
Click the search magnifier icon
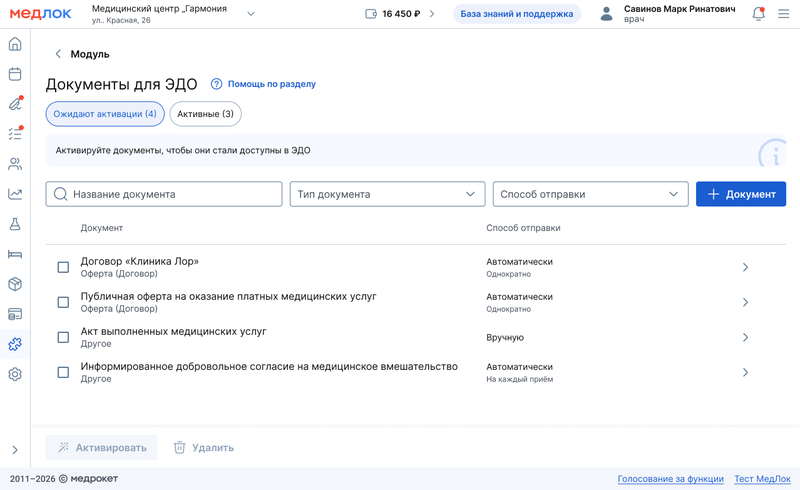click(x=60, y=194)
